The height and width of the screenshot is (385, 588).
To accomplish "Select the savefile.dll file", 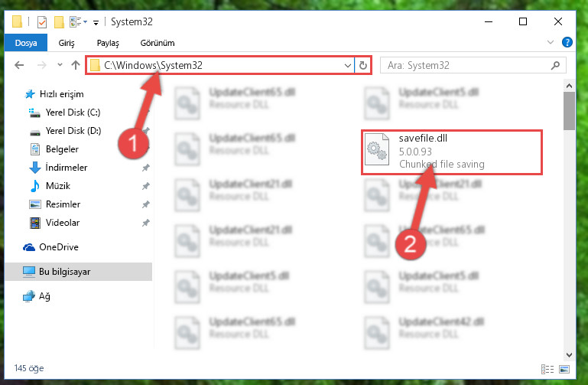I will point(451,152).
